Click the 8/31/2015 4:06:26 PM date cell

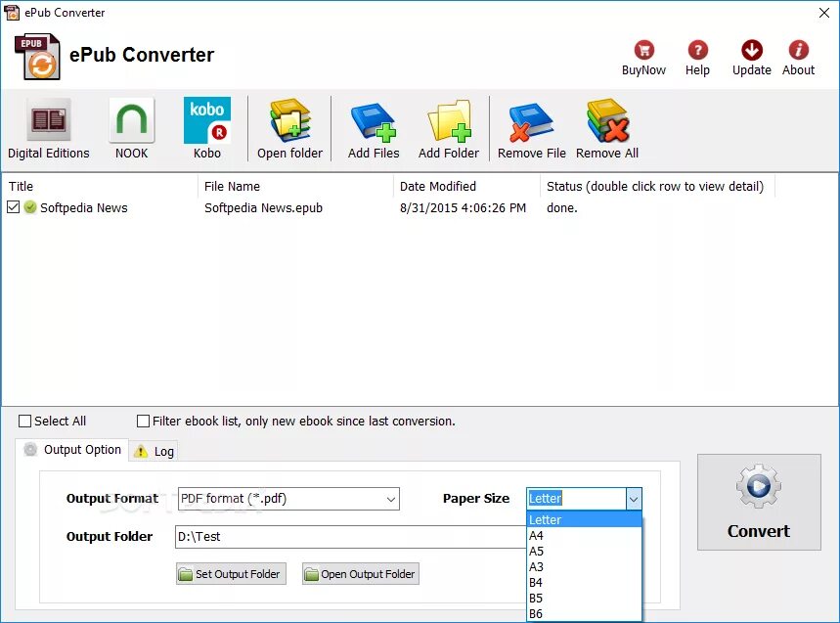point(463,208)
